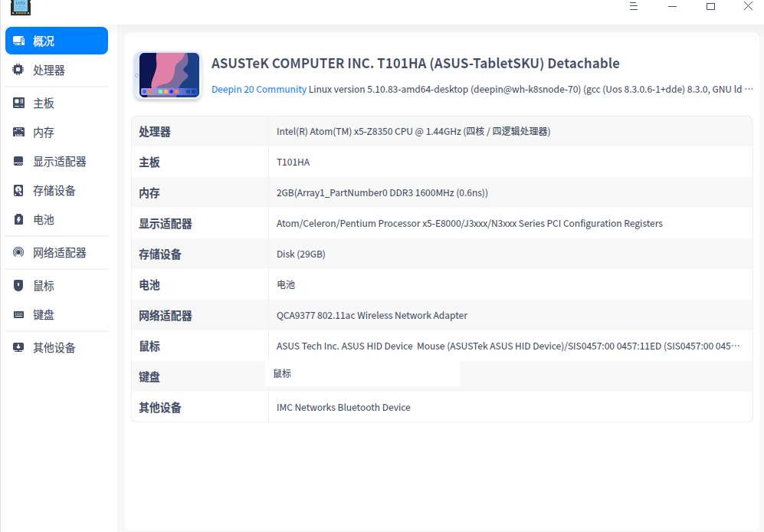Click the Intel(R) Atom x5-Z8350 CPU value
This screenshot has height=532, width=764.
pyautogui.click(x=413, y=131)
